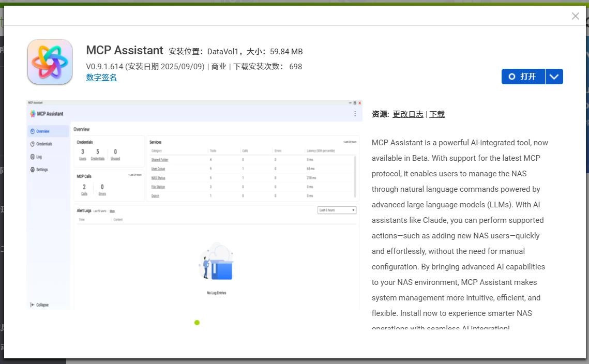
Task: Click the MCP Assistant app icon
Action: click(x=50, y=62)
